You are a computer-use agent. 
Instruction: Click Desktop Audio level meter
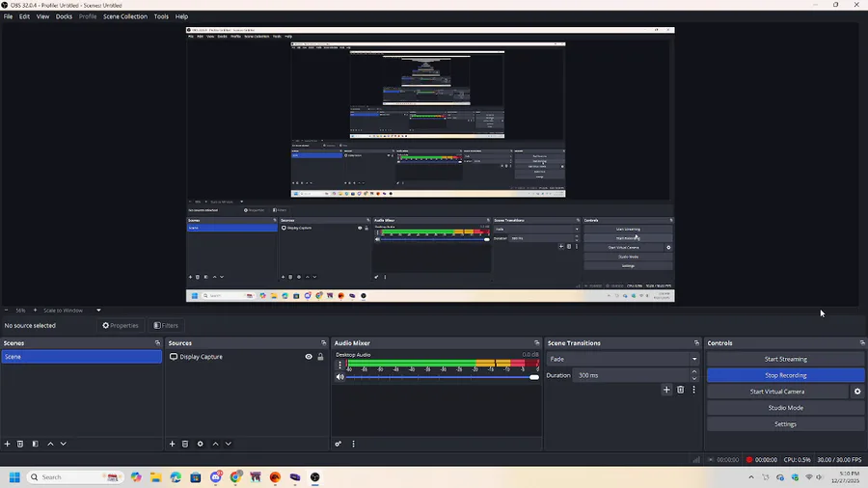(443, 363)
